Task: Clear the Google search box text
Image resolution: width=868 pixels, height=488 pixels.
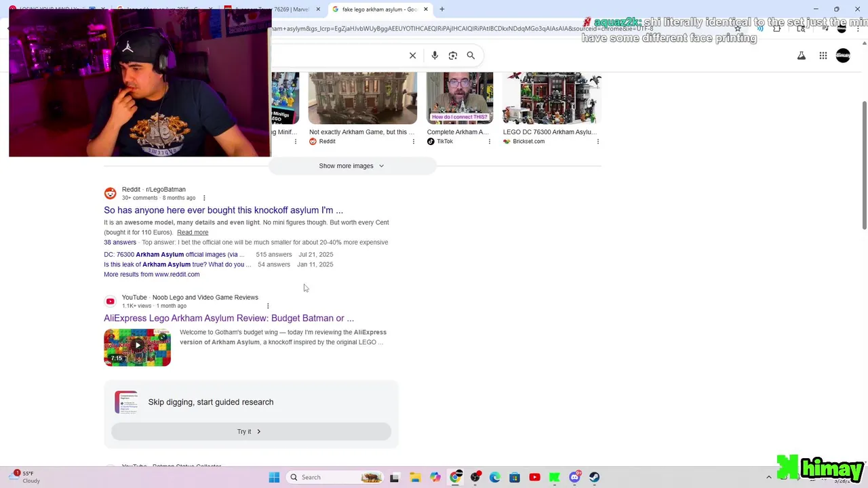Action: (412, 56)
